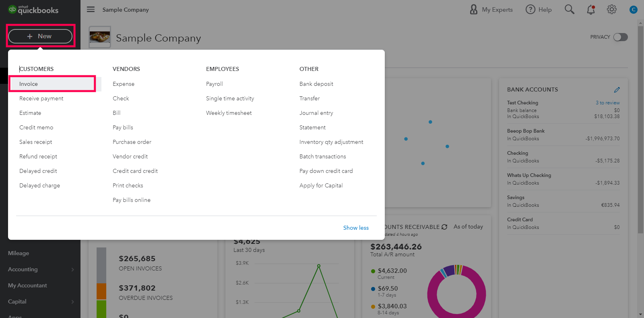Screen dimensions: 644x318
Task: Click the Whats Up Checking account
Action: coord(529,175)
